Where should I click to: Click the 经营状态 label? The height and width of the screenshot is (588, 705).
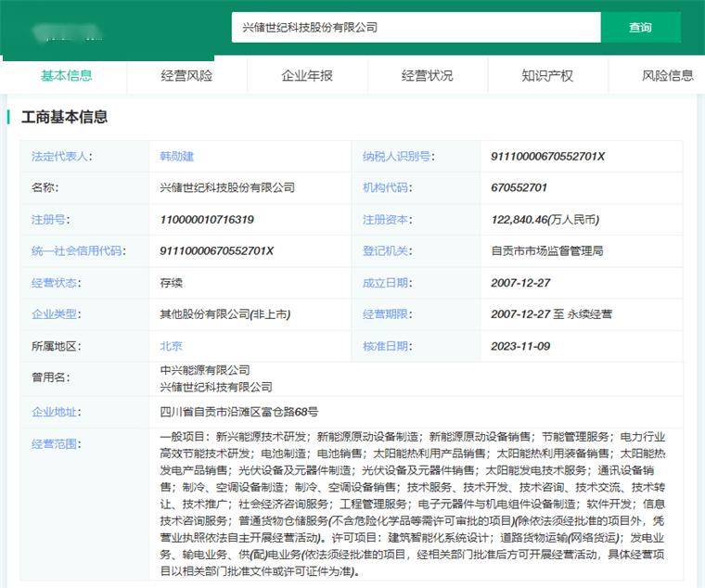pos(57,283)
